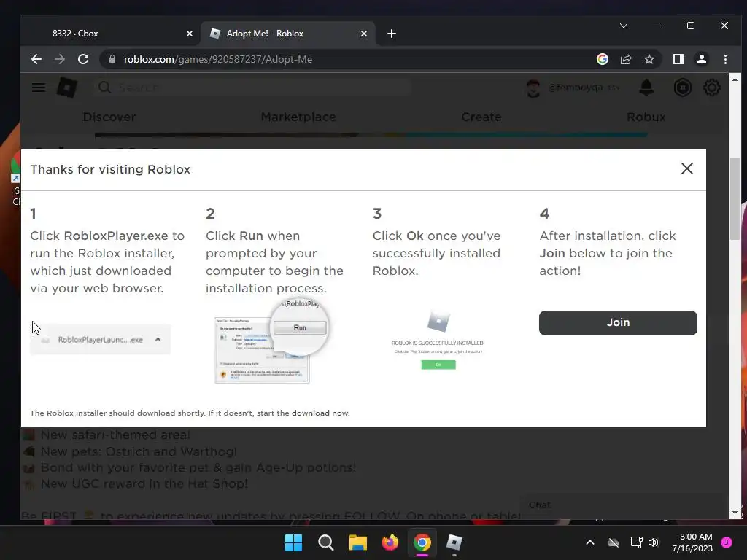Go forward in browser history
Viewport: 747px width, 560px height.
(x=60, y=59)
